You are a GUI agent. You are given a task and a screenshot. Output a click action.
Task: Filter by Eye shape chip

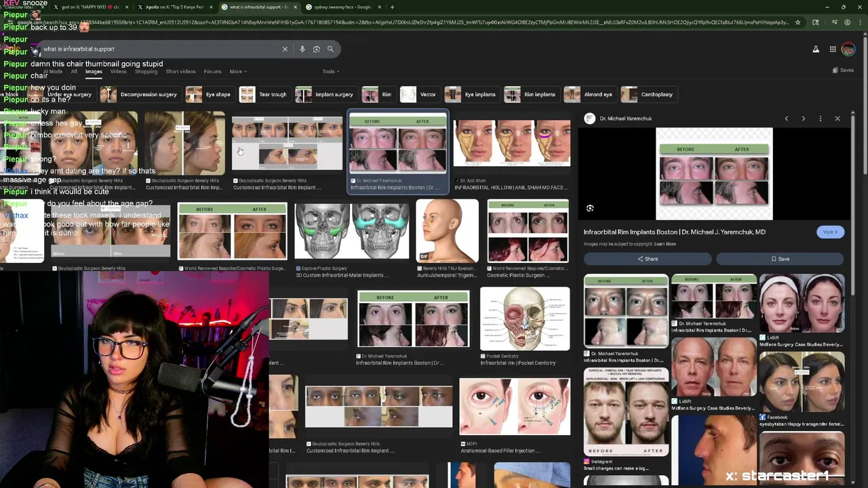coord(209,94)
